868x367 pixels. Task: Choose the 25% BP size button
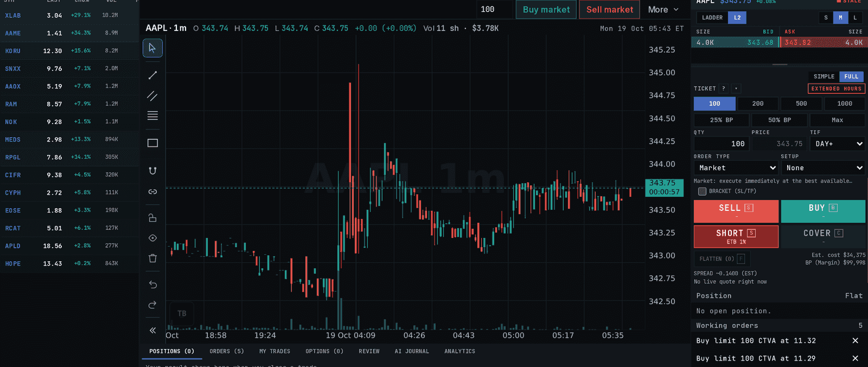722,120
